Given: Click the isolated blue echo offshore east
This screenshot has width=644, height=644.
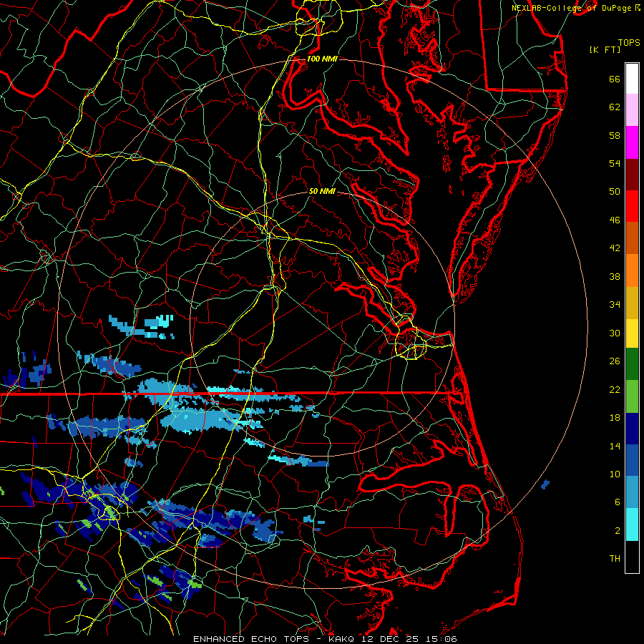Looking at the screenshot, I should coord(545,484).
